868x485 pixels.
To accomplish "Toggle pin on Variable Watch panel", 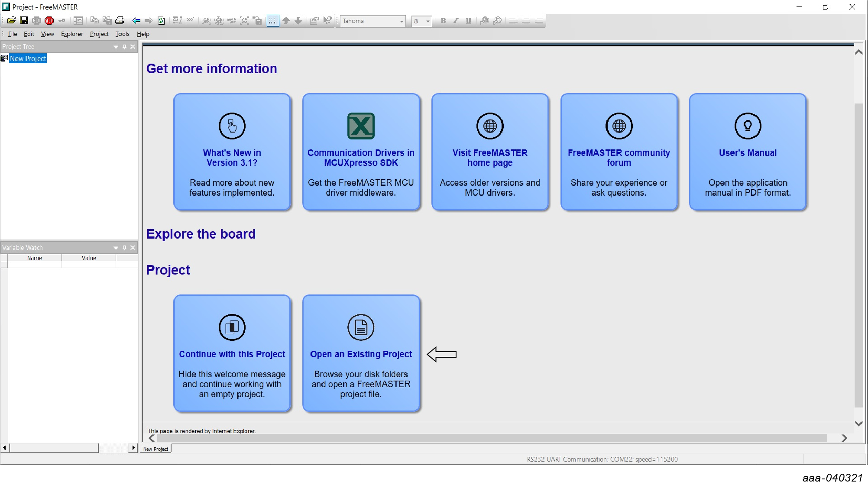I will tap(124, 248).
